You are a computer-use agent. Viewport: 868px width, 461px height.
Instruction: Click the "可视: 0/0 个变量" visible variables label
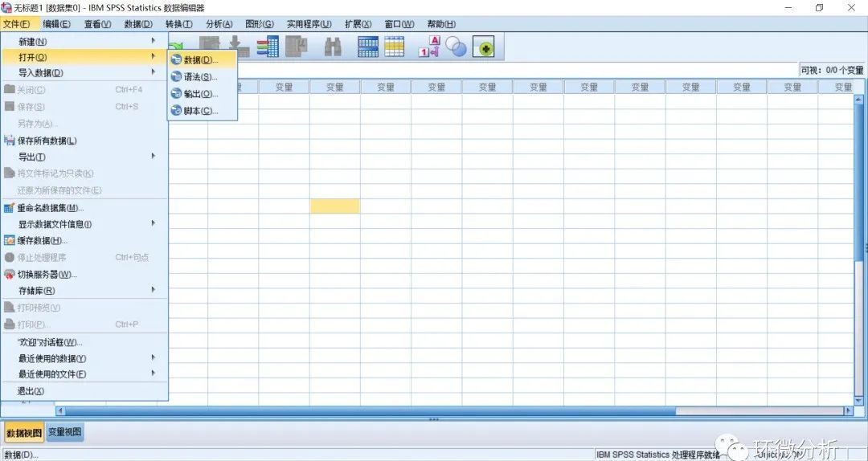(x=832, y=71)
